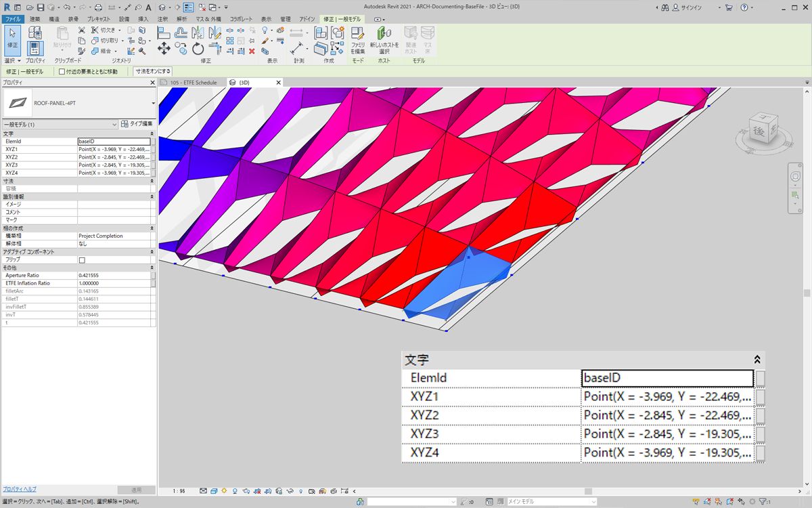Click the red Delete X icon
The image size is (812, 508).
pos(252,51)
